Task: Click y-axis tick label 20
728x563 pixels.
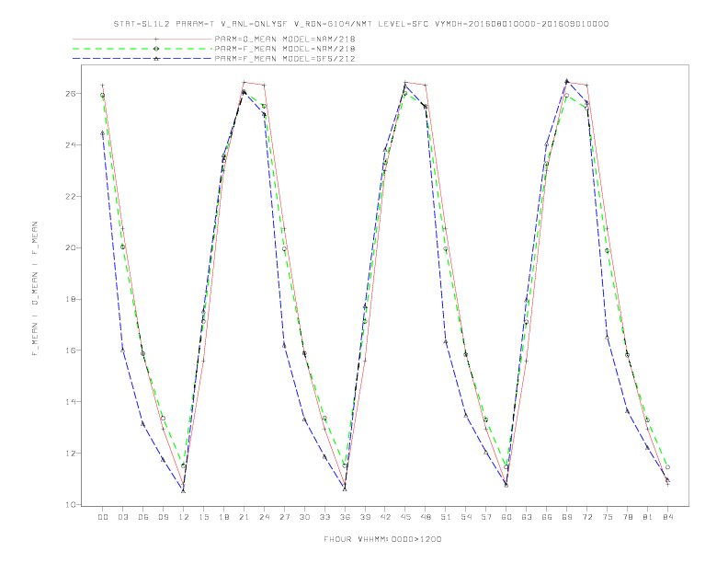Action: coord(71,248)
